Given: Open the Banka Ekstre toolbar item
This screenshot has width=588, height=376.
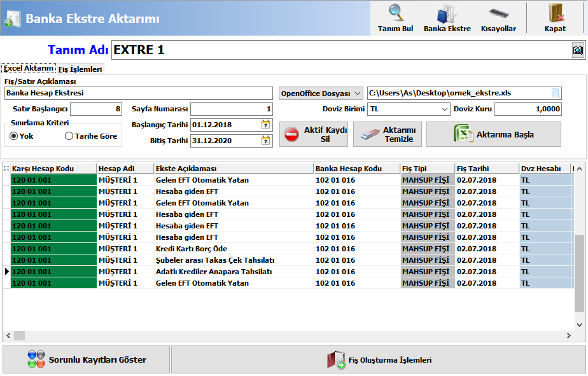Looking at the screenshot, I should tap(447, 18).
